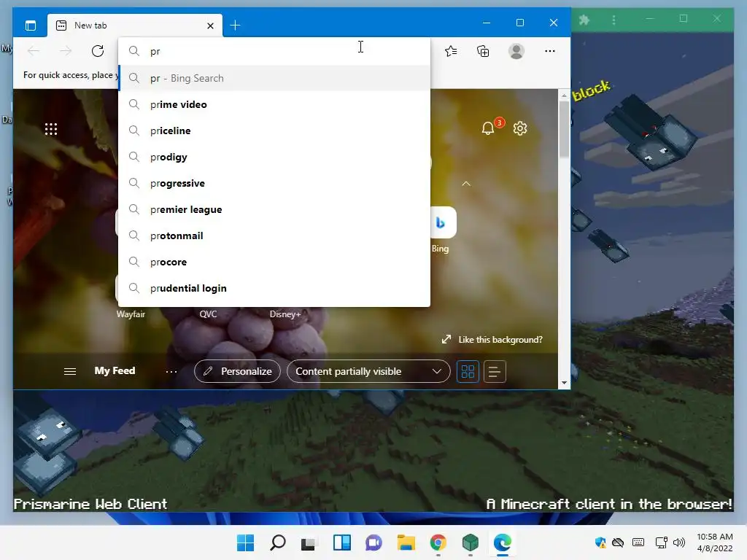Viewport: 747px width, 560px height.
Task: Open feed more options ellipsis
Action: click(x=171, y=371)
